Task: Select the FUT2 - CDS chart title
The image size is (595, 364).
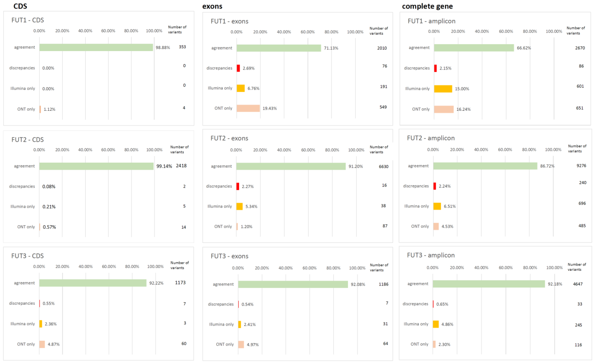Action: tap(28, 140)
